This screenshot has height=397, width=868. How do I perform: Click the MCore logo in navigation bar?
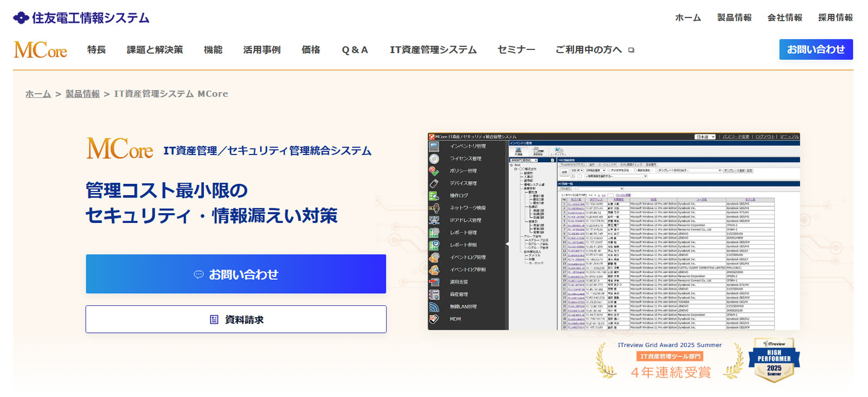pos(41,50)
